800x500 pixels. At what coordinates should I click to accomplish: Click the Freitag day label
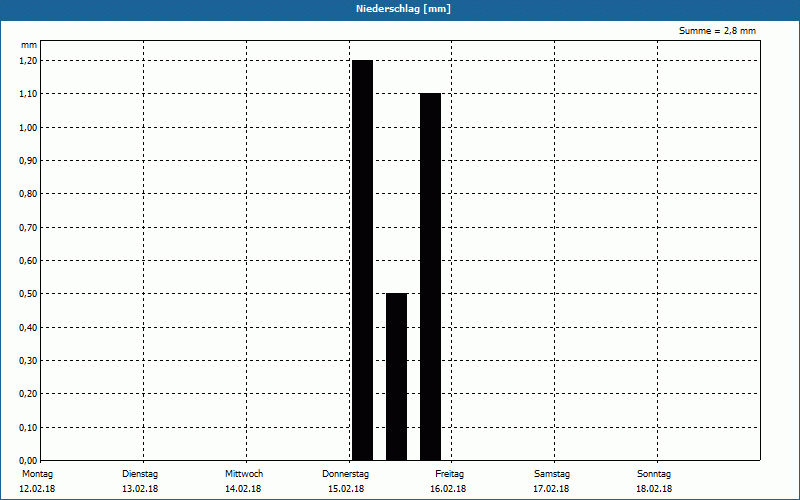449,474
